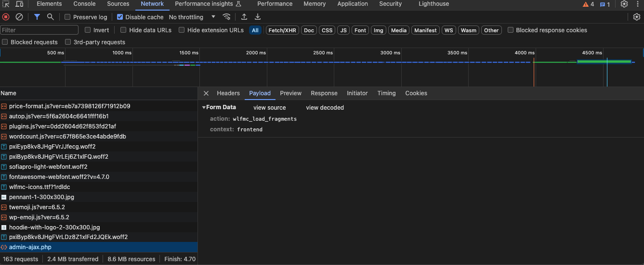
Task: Filter requests by JS
Action: tap(343, 30)
